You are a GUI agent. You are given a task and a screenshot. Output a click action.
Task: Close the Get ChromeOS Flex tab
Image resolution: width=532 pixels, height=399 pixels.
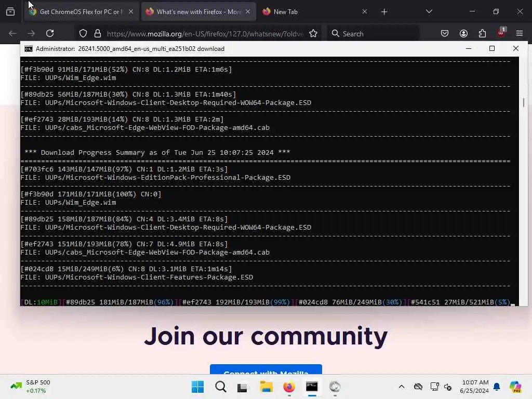(131, 12)
